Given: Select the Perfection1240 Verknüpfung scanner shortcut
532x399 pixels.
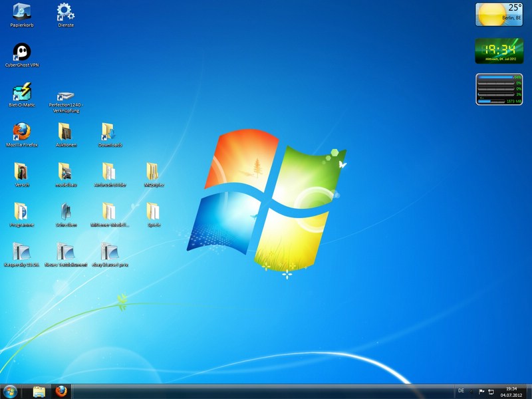Looking at the screenshot, I should point(66,101).
